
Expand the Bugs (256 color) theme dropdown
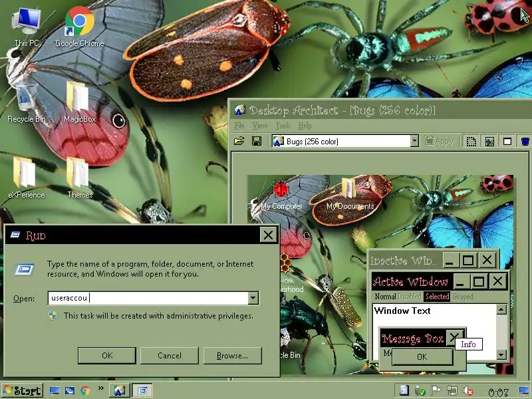pyautogui.click(x=414, y=141)
